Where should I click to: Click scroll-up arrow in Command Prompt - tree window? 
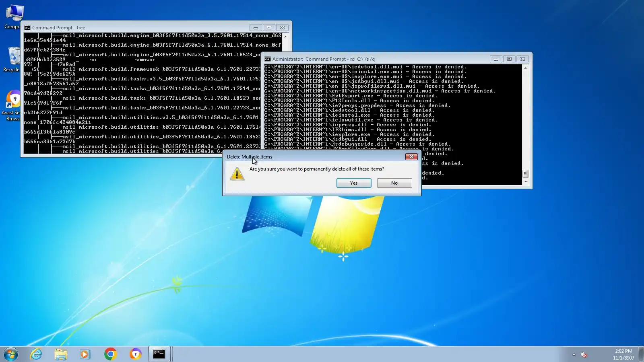[285, 36]
